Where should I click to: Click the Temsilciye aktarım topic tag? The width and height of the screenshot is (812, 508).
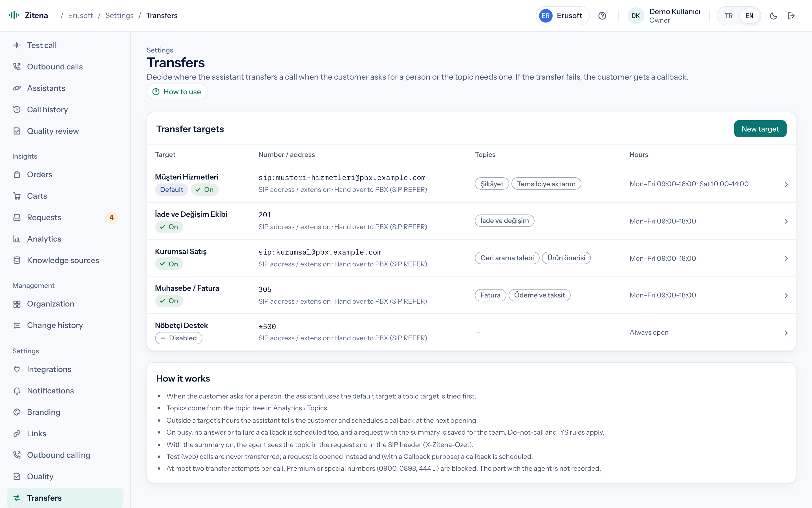tap(546, 184)
